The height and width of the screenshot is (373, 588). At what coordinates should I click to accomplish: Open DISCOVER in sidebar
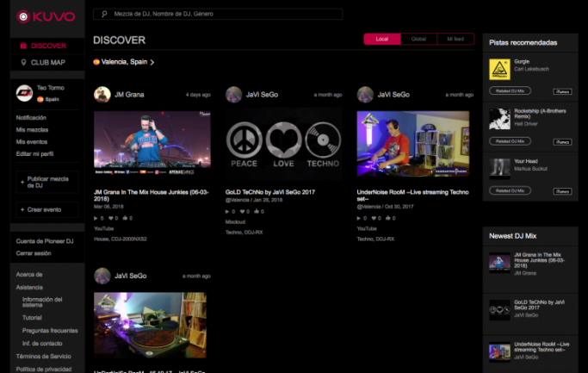coord(46,46)
